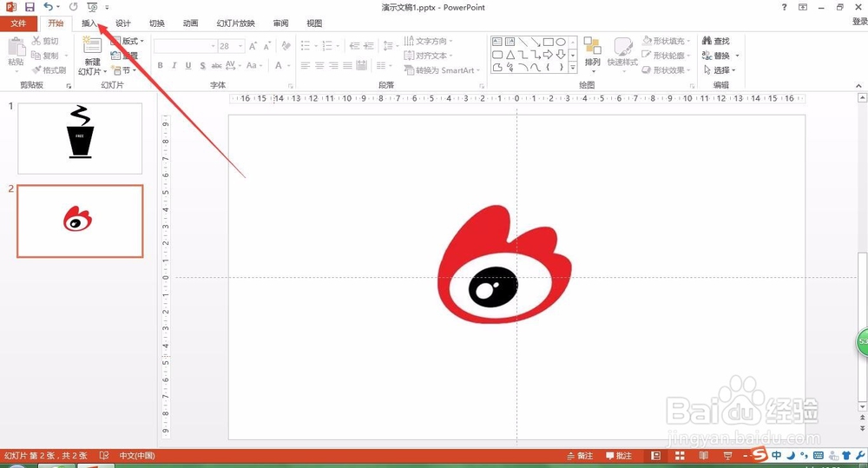
Task: Toggle italic formatting
Action: [x=174, y=65]
